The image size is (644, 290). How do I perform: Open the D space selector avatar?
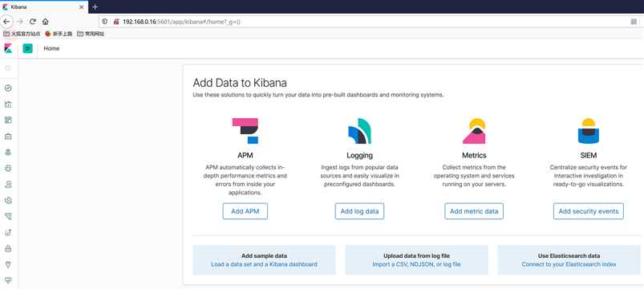27,48
